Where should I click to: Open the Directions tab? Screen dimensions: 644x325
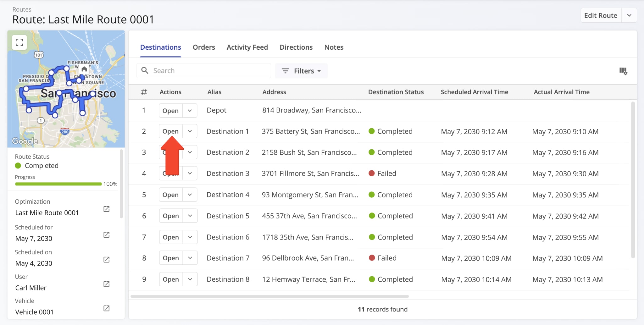296,47
